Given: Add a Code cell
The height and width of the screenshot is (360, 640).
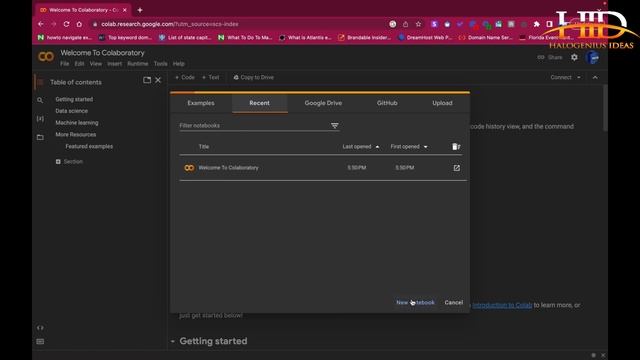Looking at the screenshot, I should point(185,78).
